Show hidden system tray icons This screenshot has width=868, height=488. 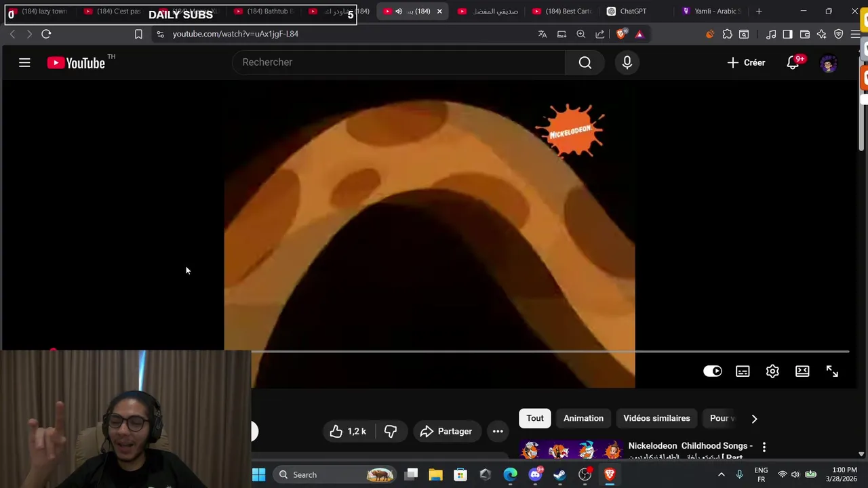coord(721,474)
